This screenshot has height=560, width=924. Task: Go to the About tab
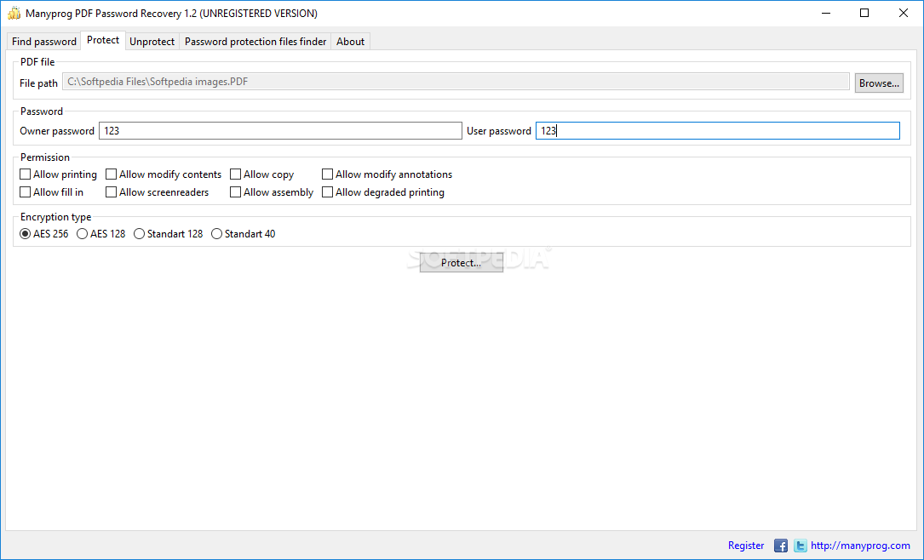click(x=351, y=41)
